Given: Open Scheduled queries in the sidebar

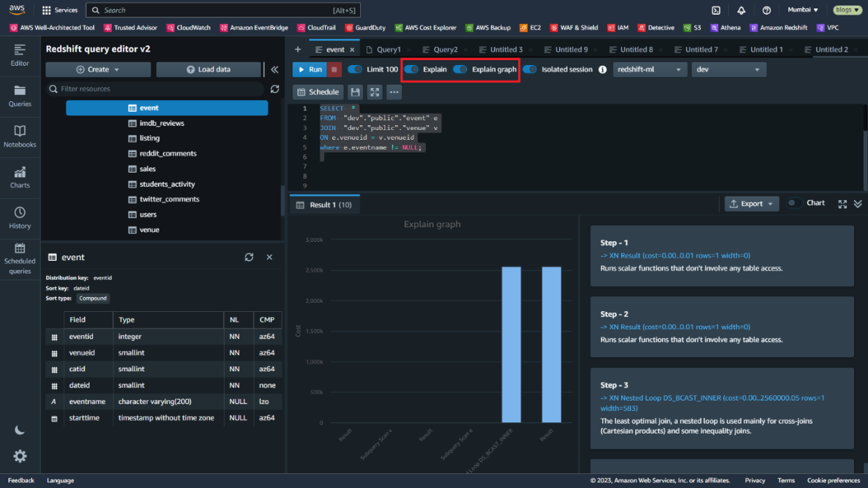Looking at the screenshot, I should [x=20, y=259].
